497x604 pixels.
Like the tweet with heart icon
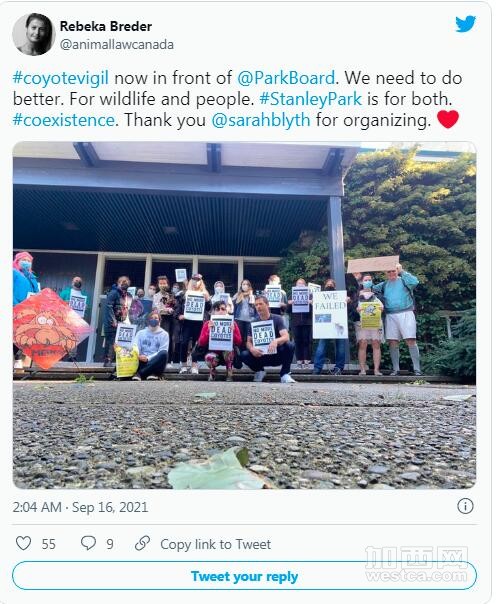click(23, 544)
